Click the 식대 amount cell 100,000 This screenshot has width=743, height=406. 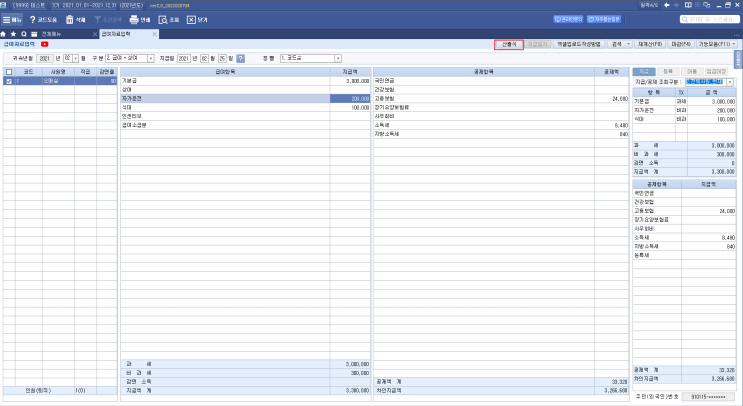(350, 108)
